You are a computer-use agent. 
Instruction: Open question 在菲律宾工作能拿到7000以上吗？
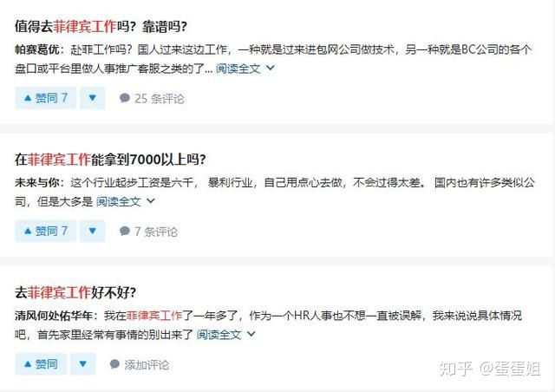coord(110,160)
